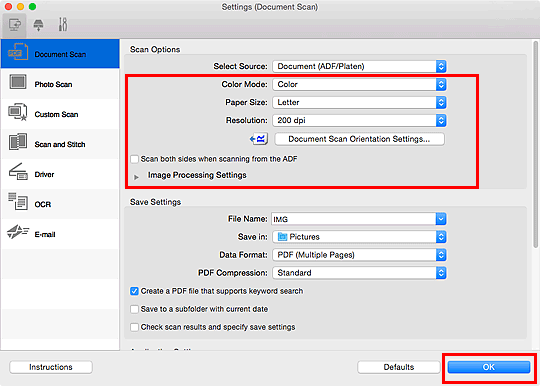This screenshot has height=386, width=540.
Task: Click the OK button
Action: pos(489,367)
